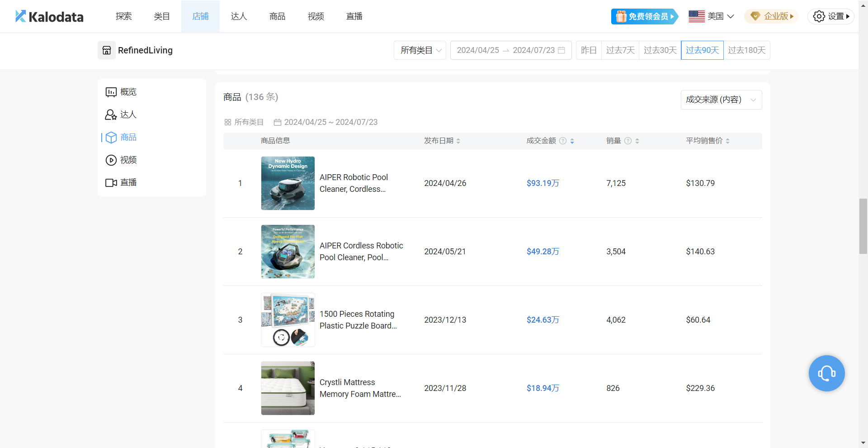
Task: Open the 美国 country selector
Action: 711,16
